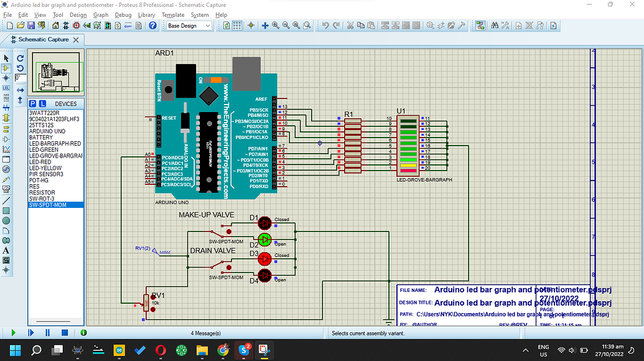The width and height of the screenshot is (644, 361).
Task: Select the wire label LBL tool
Action: (6, 88)
